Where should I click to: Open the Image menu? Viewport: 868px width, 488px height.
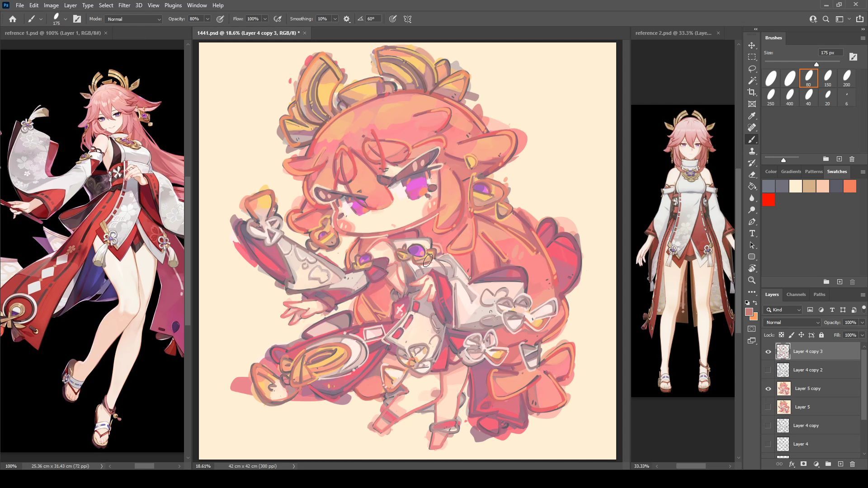(51, 5)
